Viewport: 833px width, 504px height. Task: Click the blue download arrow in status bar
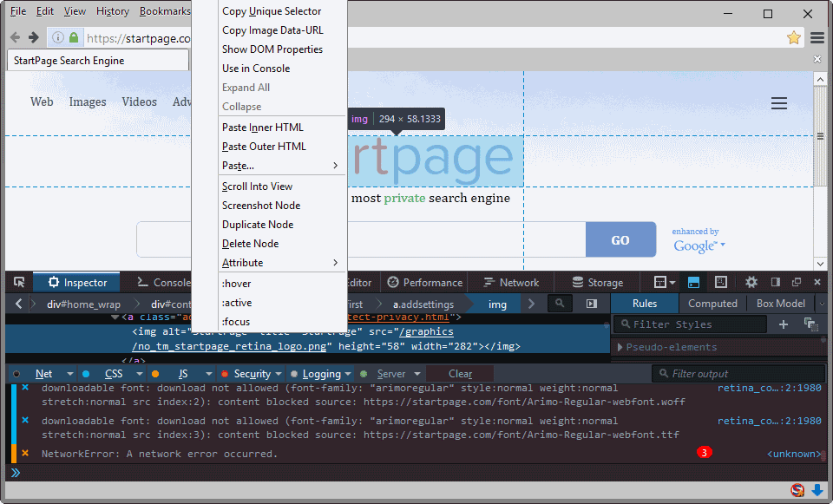[817, 491]
